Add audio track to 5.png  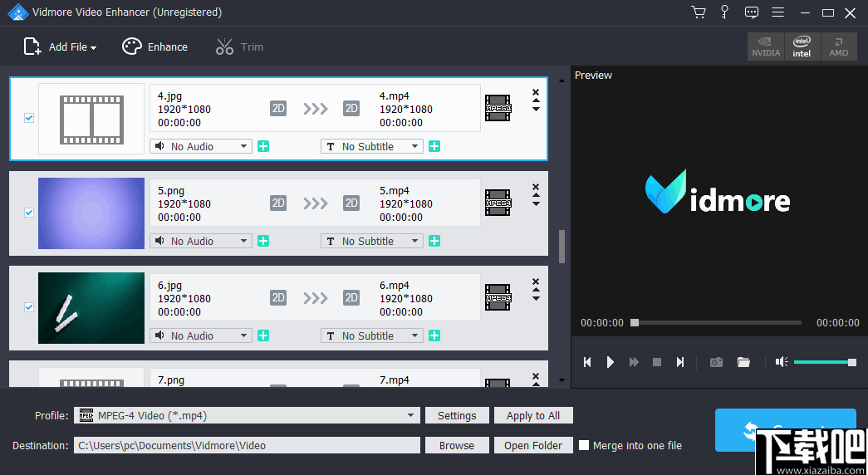pyautogui.click(x=263, y=241)
